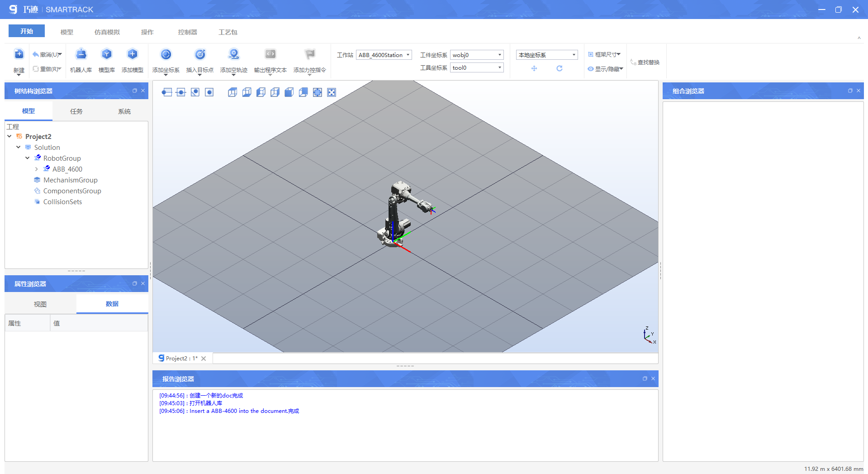
Task: Click the 添加空轨迹 add empty trajectory icon
Action: pos(234,54)
